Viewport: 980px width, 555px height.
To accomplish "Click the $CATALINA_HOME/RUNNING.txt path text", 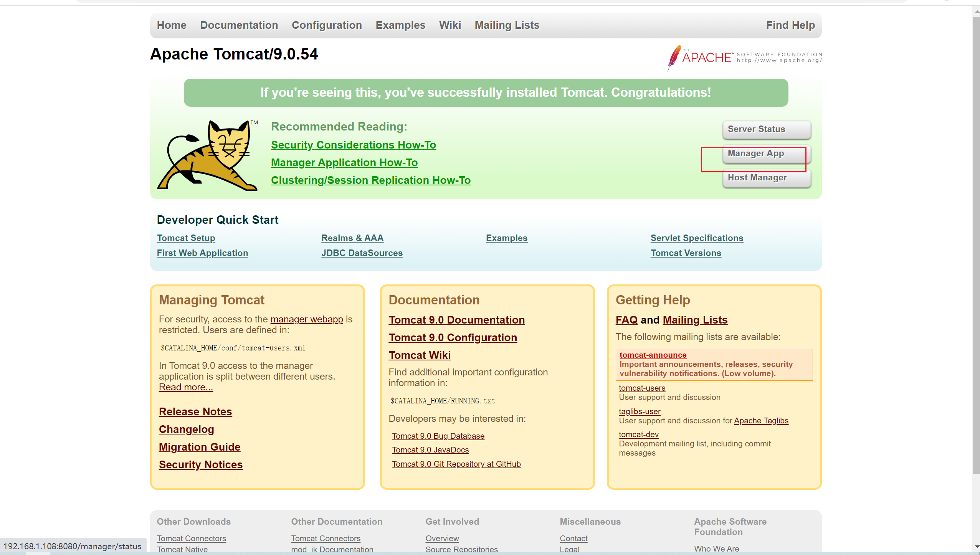I will tap(442, 401).
